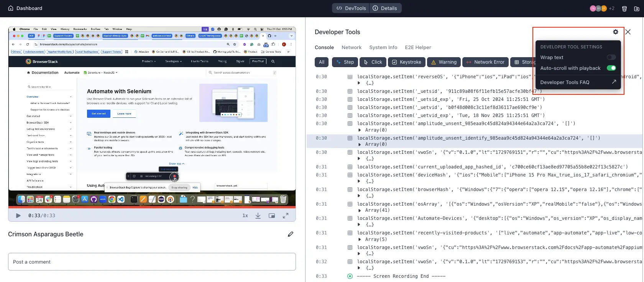Image resolution: width=644 pixels, height=282 pixels.
Task: Click the trash delete icon in the header
Action: pos(624,8)
